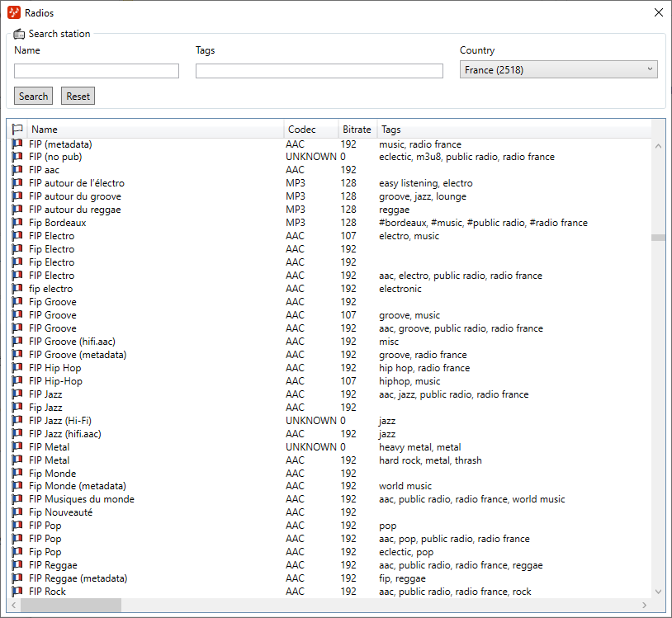This screenshot has height=618, width=672.
Task: Click tags 'hard rock, metal, thrash'
Action: pos(430,460)
